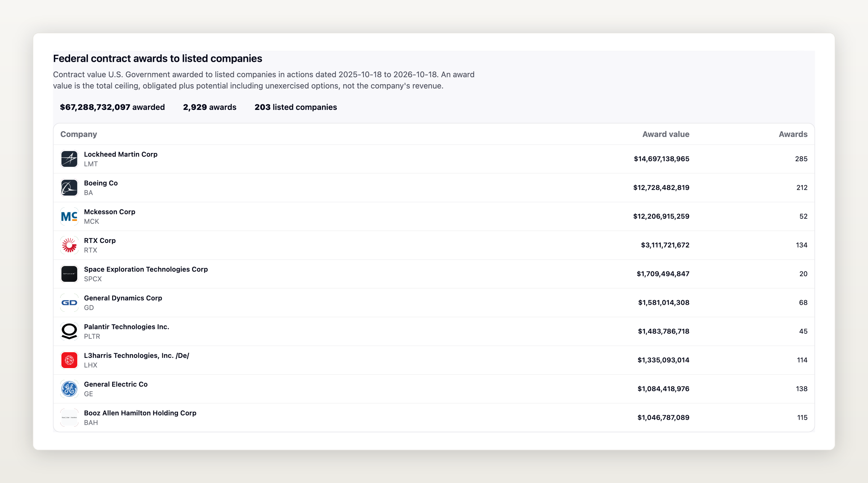Select the BAH ticker symbol
Screen dimensions: 868x483
click(x=91, y=423)
